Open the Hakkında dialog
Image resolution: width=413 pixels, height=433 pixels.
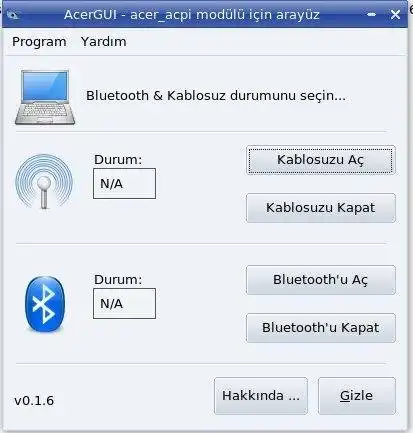click(x=261, y=396)
